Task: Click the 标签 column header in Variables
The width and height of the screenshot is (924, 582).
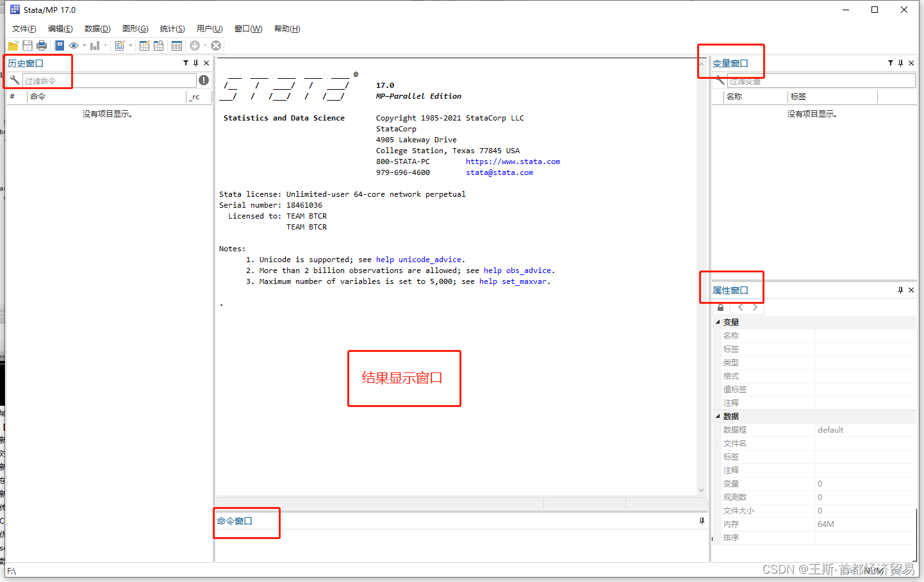Action: (832, 97)
